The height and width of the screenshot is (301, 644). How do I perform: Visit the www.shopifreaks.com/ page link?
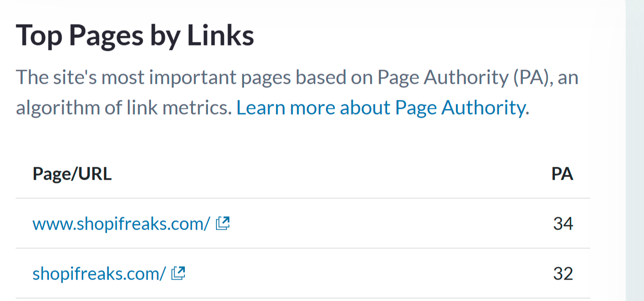(121, 223)
